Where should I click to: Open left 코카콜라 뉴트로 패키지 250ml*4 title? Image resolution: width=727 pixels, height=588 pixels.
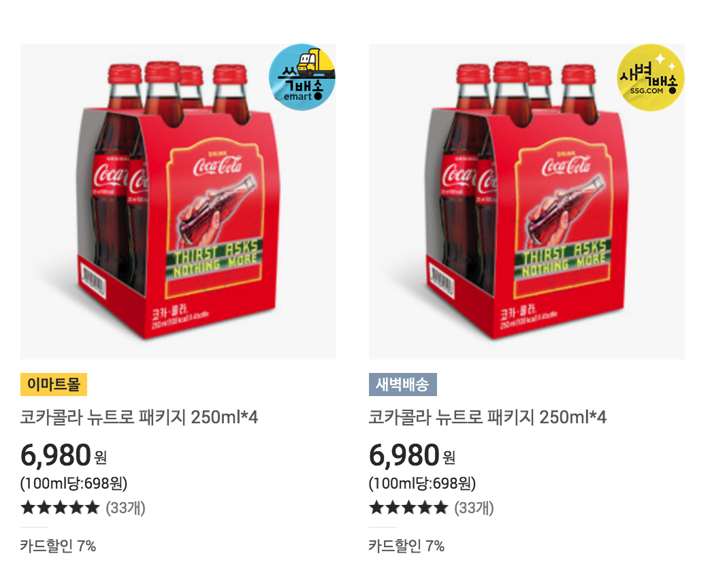pyautogui.click(x=139, y=417)
